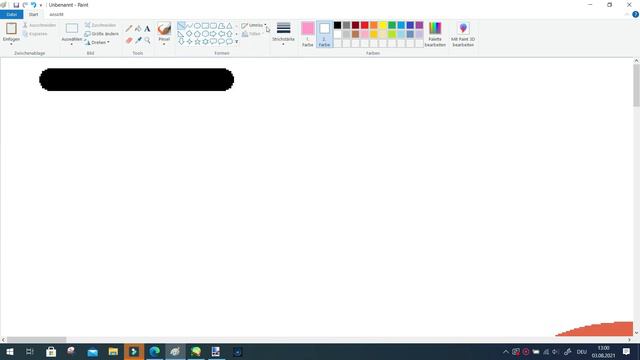Pick the green color swatch
The height and width of the screenshot is (360, 640).
(x=392, y=25)
